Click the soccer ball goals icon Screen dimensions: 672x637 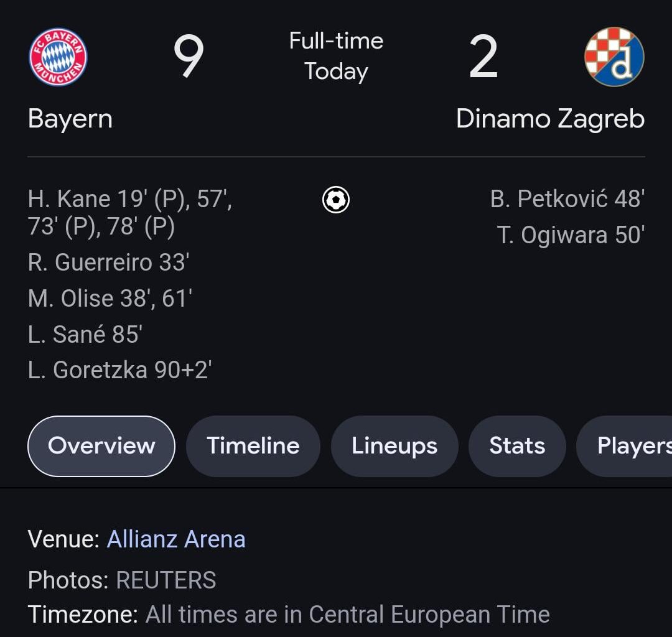[336, 200]
